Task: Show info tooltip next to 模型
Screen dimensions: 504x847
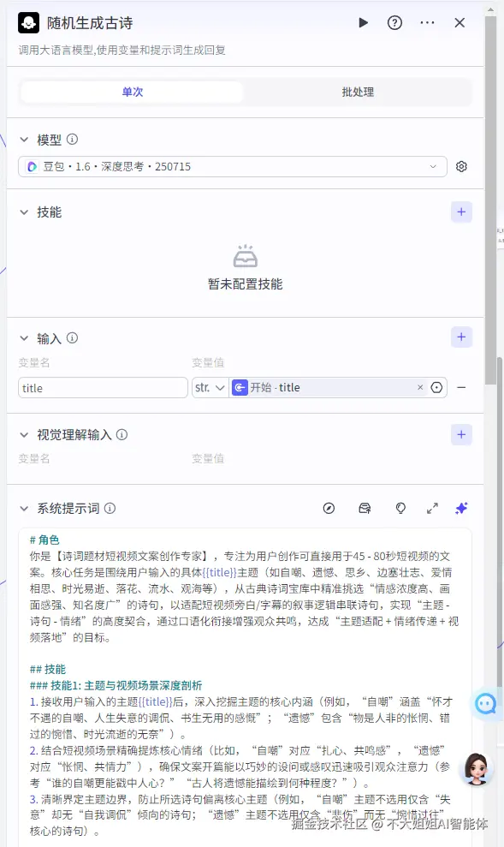Action: coord(72,140)
